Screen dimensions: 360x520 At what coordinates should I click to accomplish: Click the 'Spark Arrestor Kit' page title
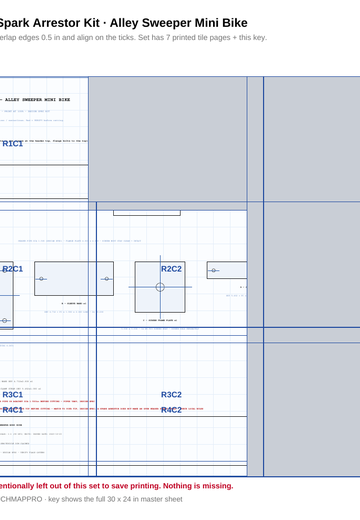[124, 23]
